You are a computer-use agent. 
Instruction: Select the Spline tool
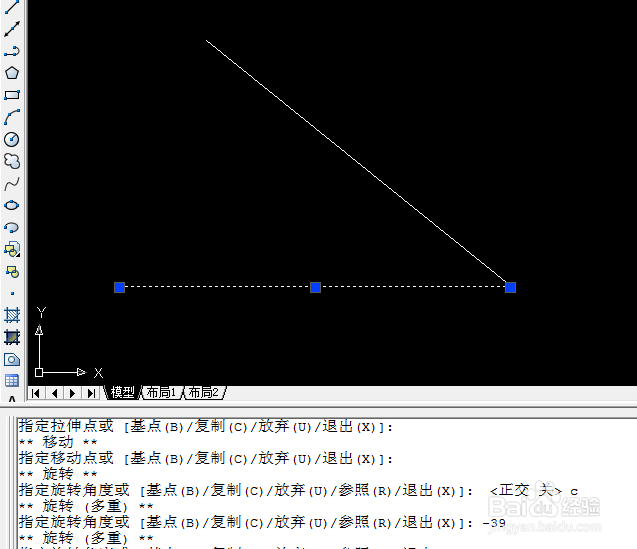click(12, 184)
